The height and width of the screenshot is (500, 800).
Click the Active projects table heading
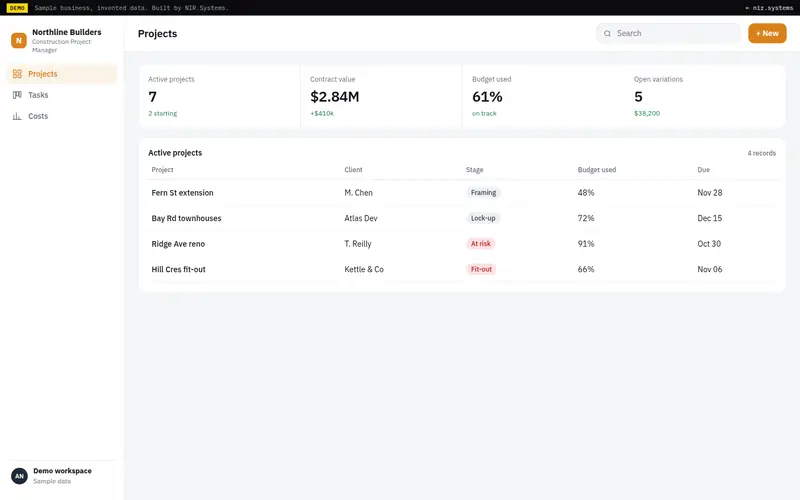(175, 153)
